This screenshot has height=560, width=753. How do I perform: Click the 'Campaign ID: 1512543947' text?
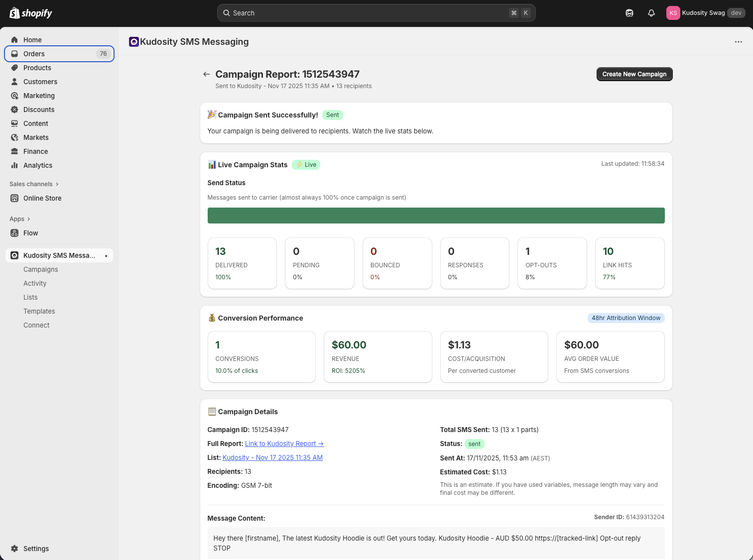tap(248, 430)
